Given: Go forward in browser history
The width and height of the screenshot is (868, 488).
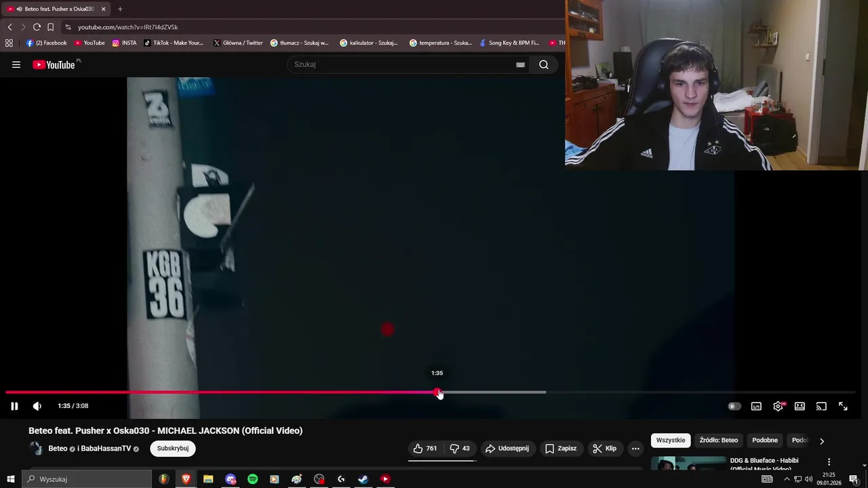Looking at the screenshot, I should tap(23, 27).
